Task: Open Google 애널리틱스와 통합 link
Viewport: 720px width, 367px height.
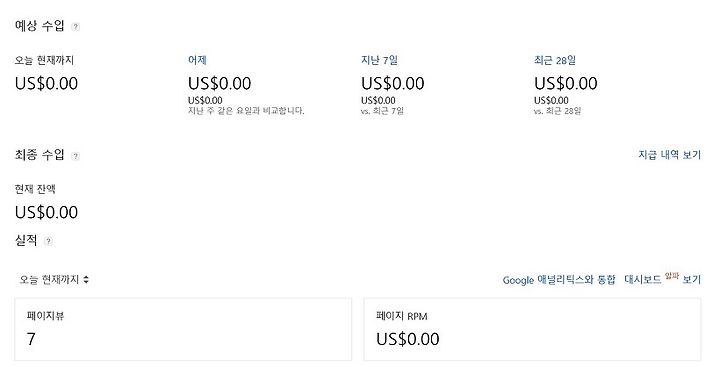Action: pos(558,280)
